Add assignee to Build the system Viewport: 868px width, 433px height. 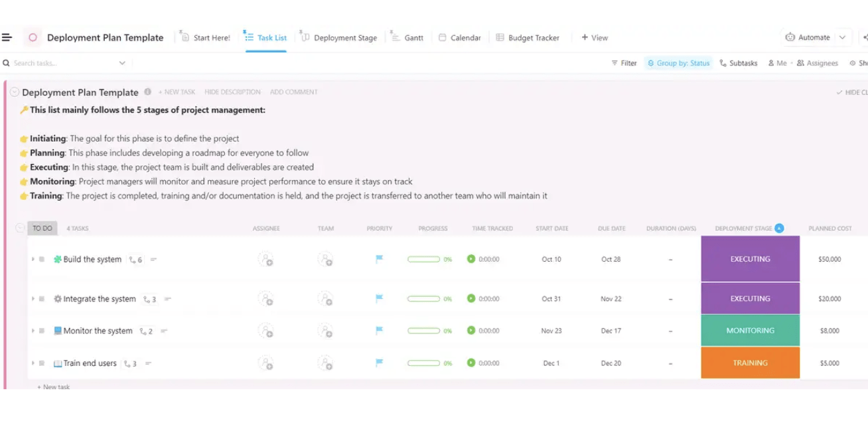(266, 260)
